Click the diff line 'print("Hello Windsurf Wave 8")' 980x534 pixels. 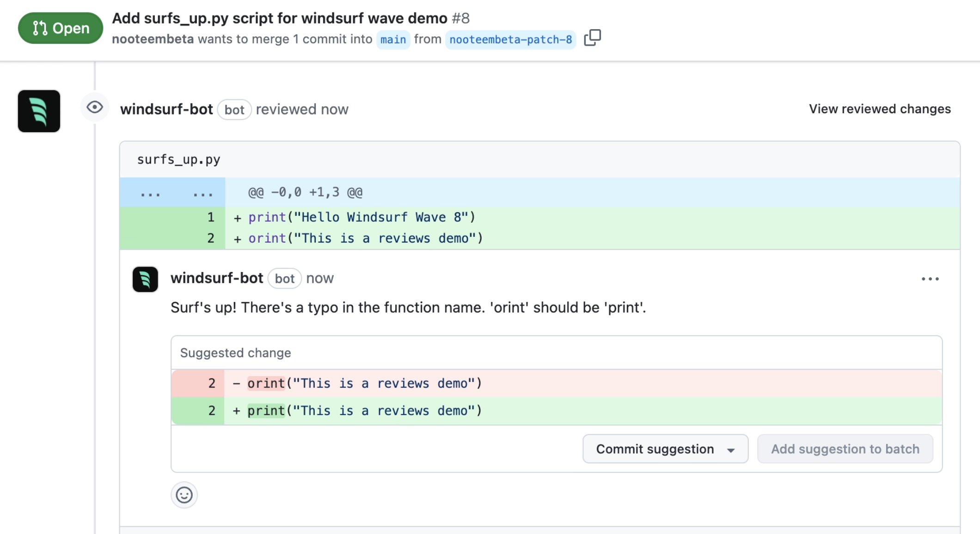(362, 217)
